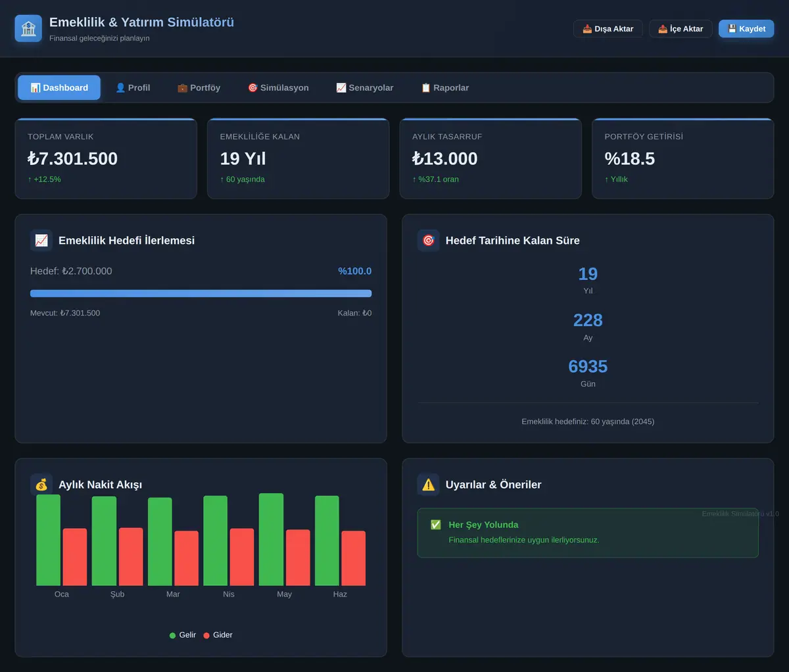Image resolution: width=789 pixels, height=672 pixels.
Task: Click the Şub month label on the chart
Action: pyautogui.click(x=117, y=594)
